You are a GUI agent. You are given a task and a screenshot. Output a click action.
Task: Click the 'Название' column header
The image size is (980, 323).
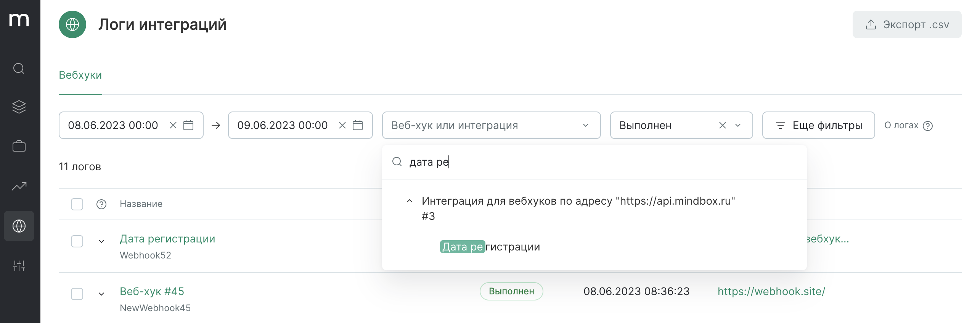141,204
